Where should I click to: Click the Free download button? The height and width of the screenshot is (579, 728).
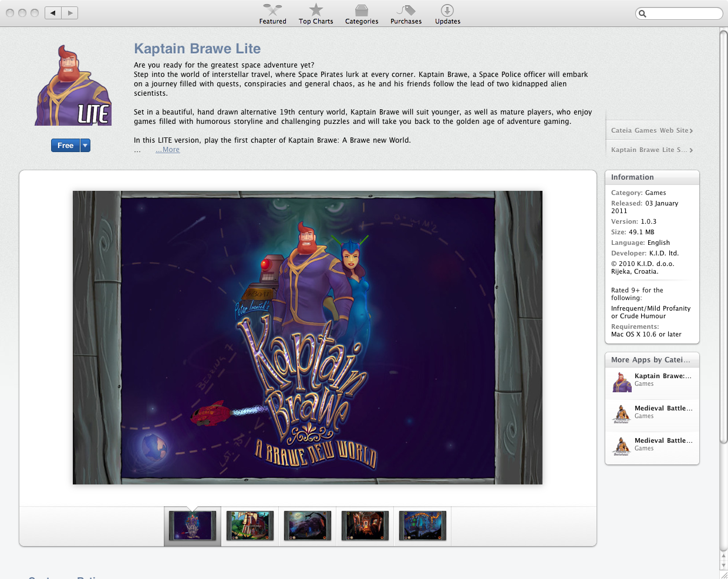point(65,146)
